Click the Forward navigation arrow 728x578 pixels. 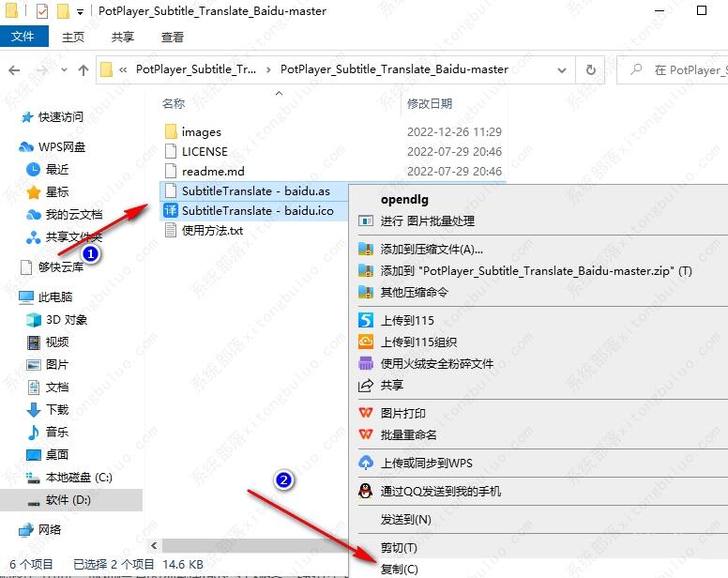[42, 70]
